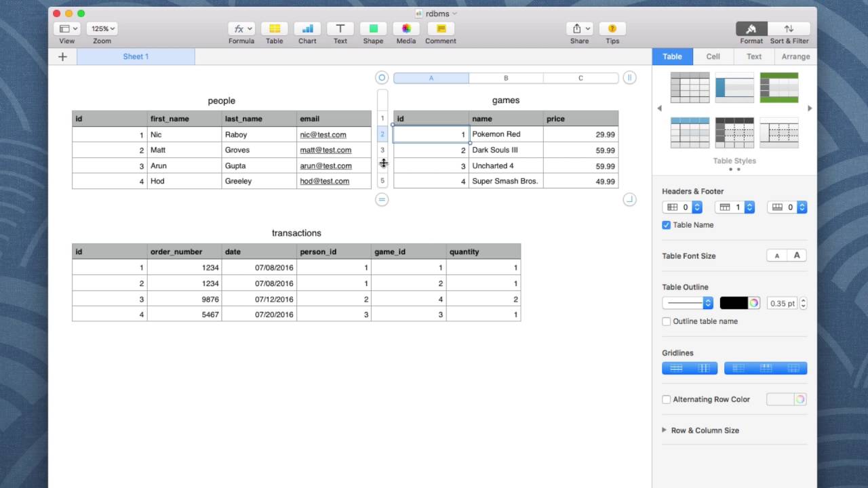Show previous table styles with left arrow

point(659,108)
